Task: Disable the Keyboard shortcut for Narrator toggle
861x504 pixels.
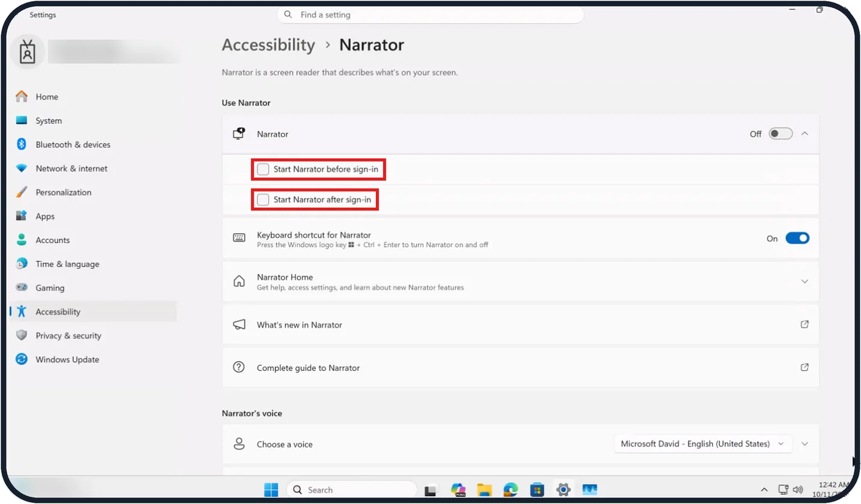Action: pyautogui.click(x=797, y=238)
